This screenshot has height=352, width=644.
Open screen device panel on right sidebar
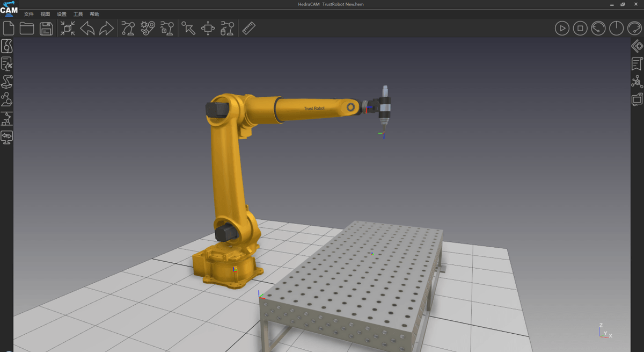tap(637, 99)
